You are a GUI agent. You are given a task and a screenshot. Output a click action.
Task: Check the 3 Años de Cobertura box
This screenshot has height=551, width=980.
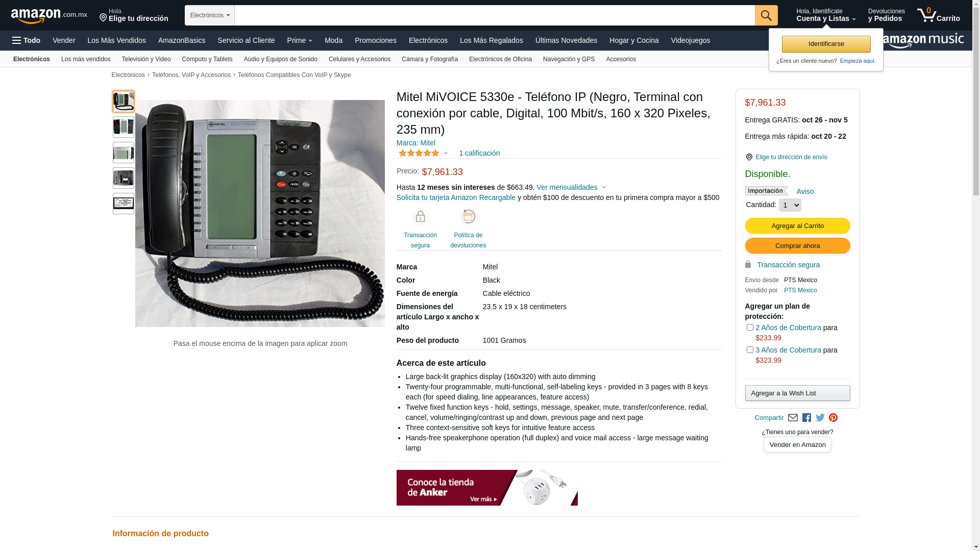pos(750,350)
